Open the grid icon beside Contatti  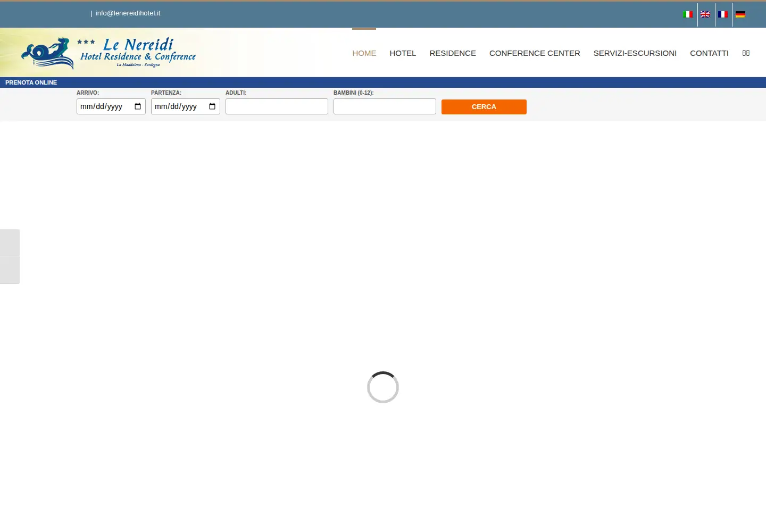pos(746,53)
